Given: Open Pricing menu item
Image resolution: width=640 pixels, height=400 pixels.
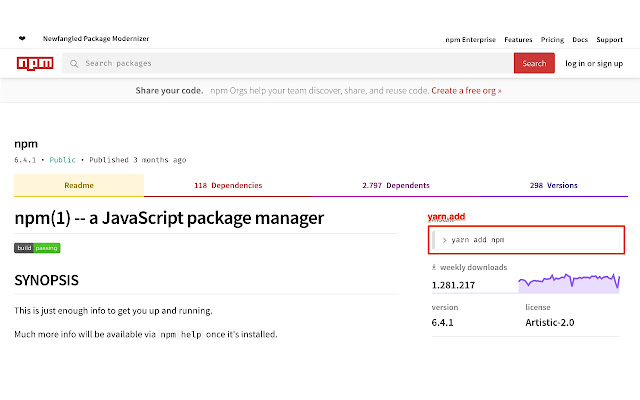Looking at the screenshot, I should tap(552, 40).
